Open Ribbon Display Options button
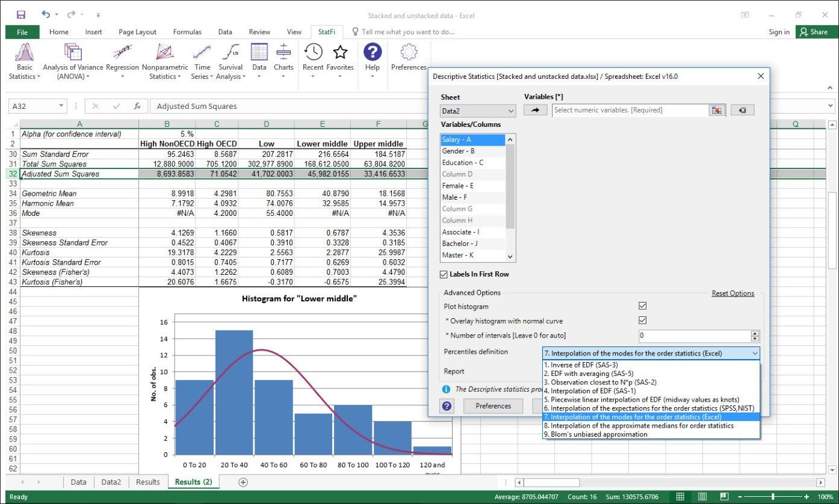 pos(745,15)
